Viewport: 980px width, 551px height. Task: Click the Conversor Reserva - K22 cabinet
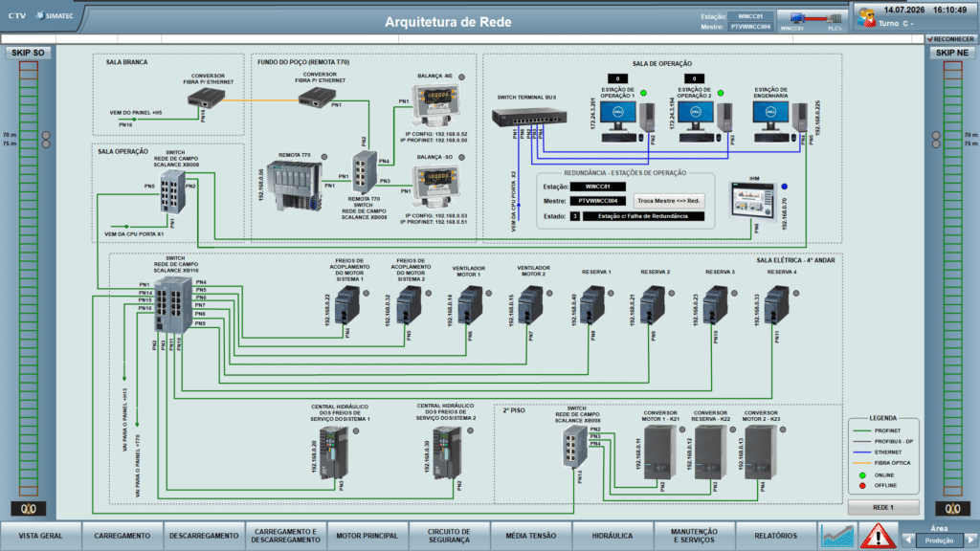(711, 452)
